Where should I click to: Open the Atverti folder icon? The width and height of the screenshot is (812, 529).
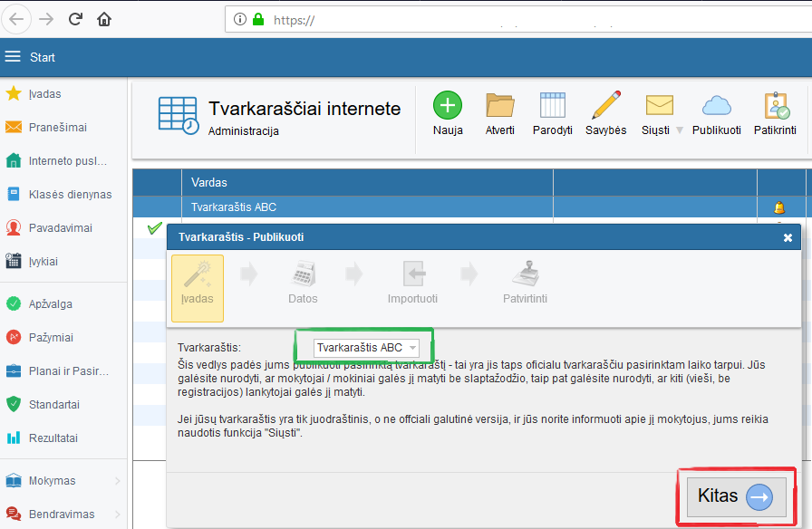[x=499, y=106]
